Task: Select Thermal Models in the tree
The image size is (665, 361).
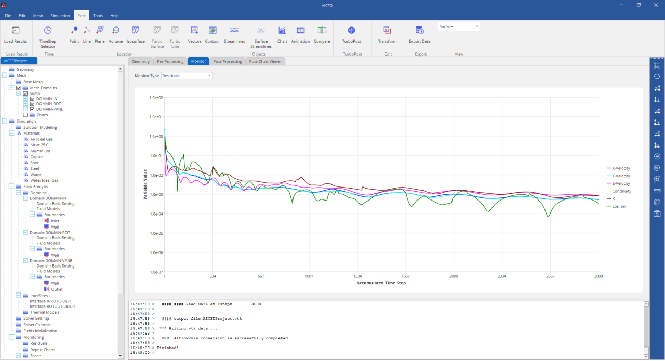Action: click(x=45, y=312)
